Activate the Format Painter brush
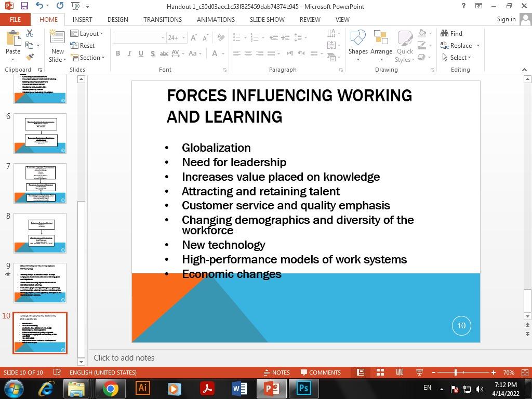Image resolution: width=532 pixels, height=399 pixels. point(30,57)
